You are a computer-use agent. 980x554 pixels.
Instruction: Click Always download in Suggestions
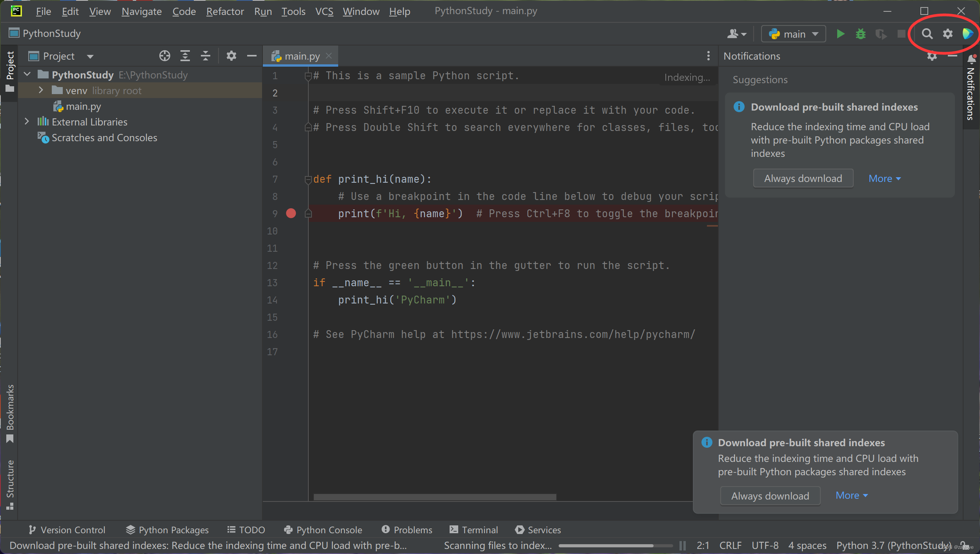pyautogui.click(x=803, y=178)
